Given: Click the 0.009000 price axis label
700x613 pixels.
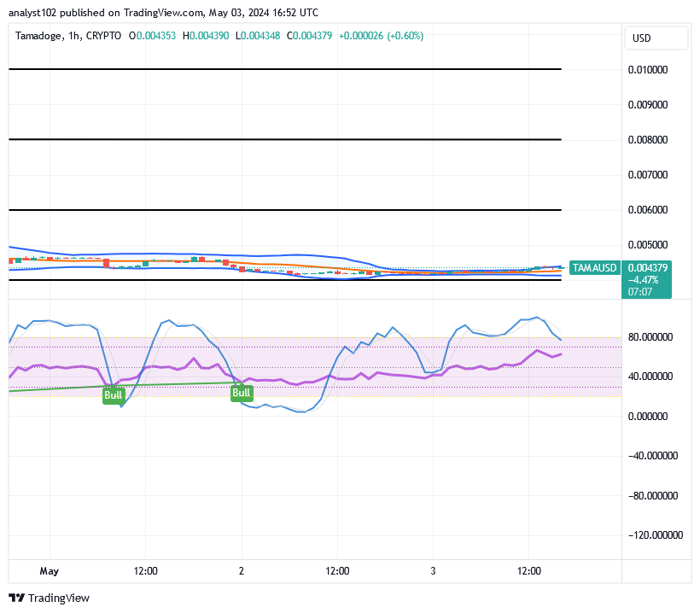Looking at the screenshot, I should (648, 104).
